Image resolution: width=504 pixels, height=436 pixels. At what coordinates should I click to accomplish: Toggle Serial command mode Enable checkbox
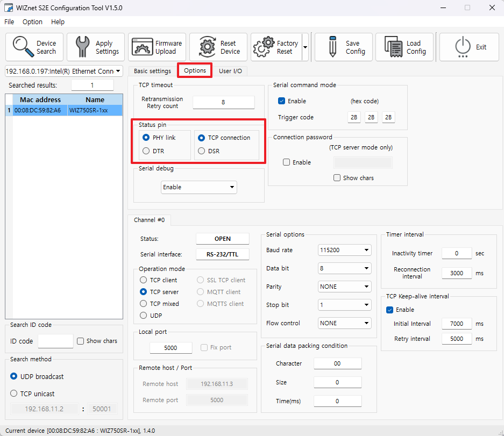coord(292,101)
